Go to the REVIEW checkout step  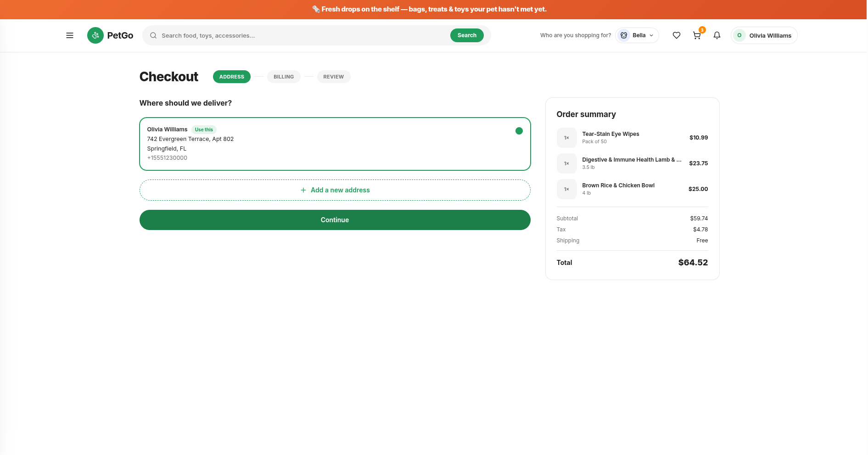coord(334,77)
